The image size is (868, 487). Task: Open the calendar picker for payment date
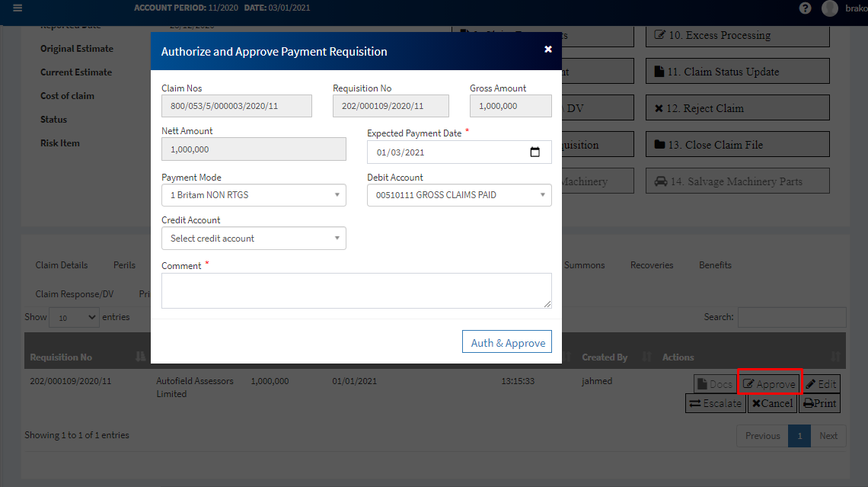pyautogui.click(x=535, y=152)
